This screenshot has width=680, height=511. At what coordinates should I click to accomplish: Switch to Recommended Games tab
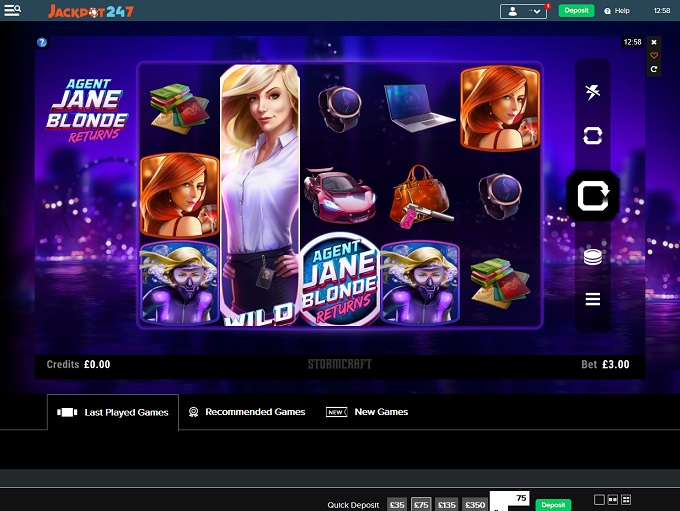246,412
